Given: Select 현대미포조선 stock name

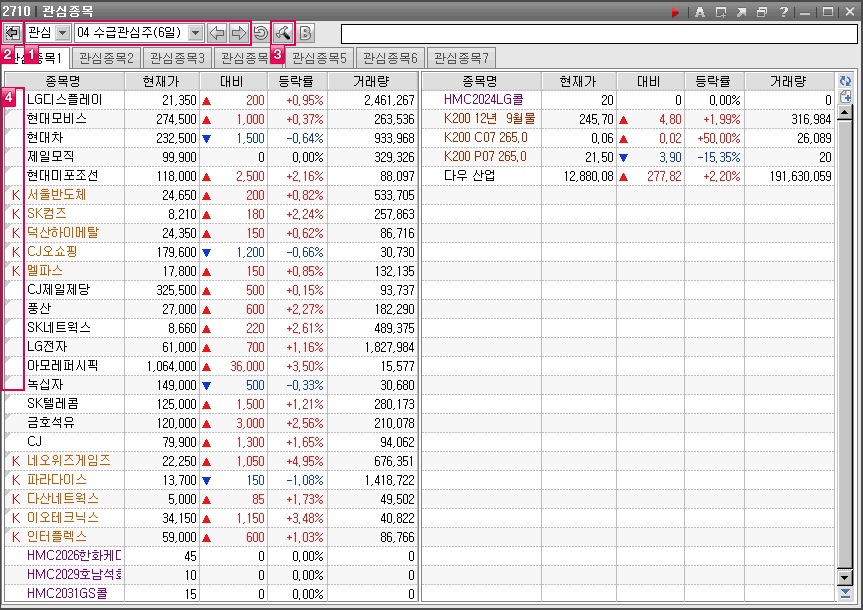Looking at the screenshot, I should point(63,176).
